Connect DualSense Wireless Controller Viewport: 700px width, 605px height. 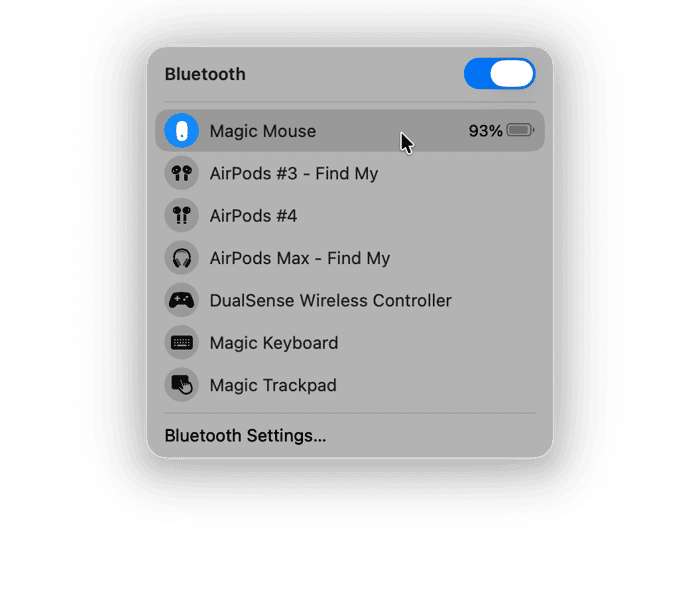tap(350, 300)
